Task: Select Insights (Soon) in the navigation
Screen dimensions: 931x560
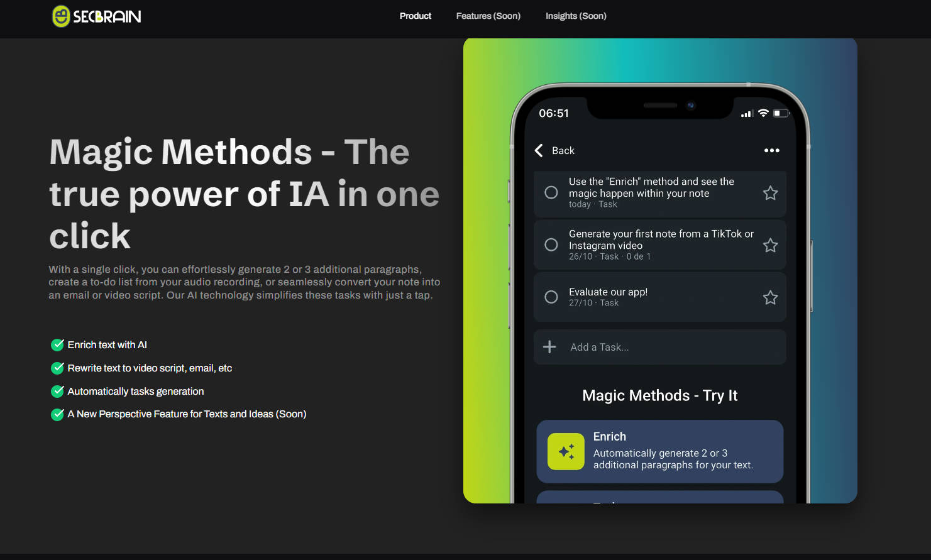Action: 576,16
